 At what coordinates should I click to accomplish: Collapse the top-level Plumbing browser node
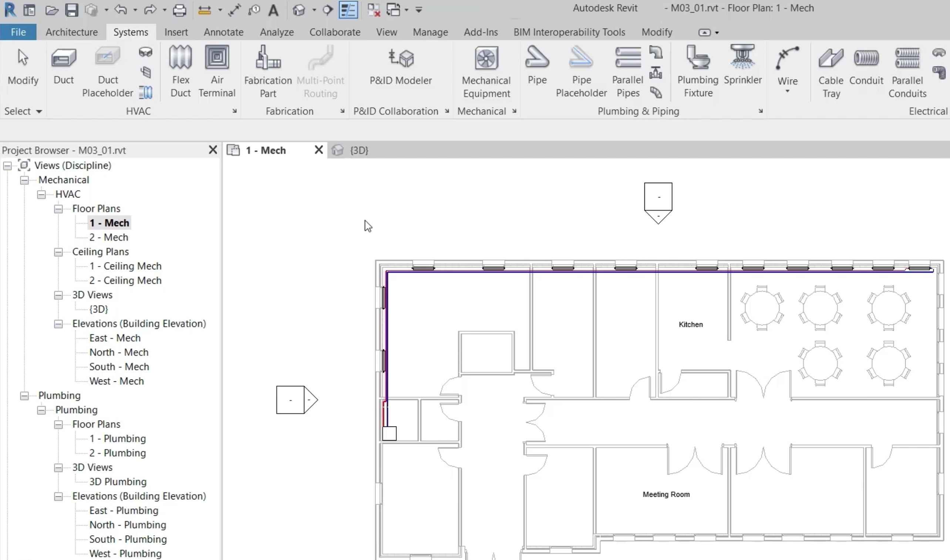click(24, 396)
